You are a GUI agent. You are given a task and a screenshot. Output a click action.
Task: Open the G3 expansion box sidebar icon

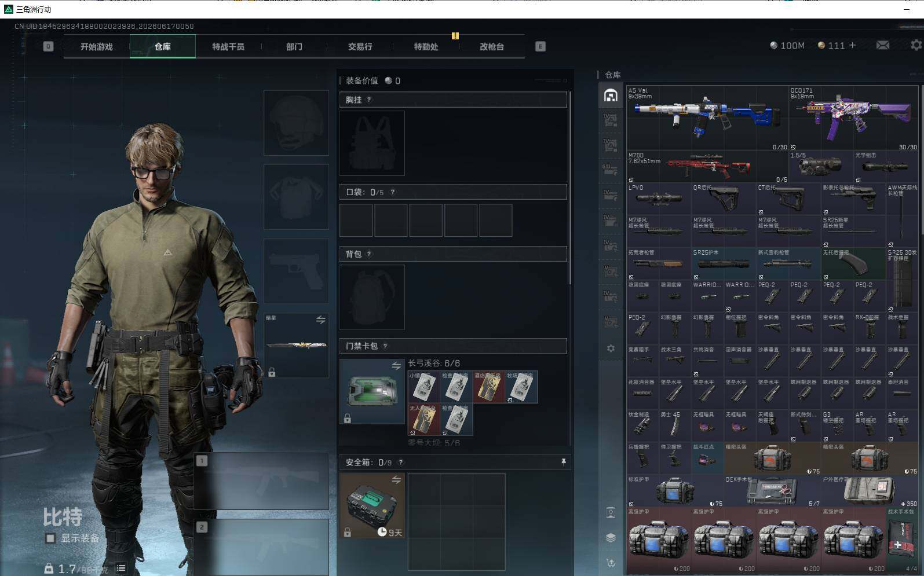coord(611,170)
